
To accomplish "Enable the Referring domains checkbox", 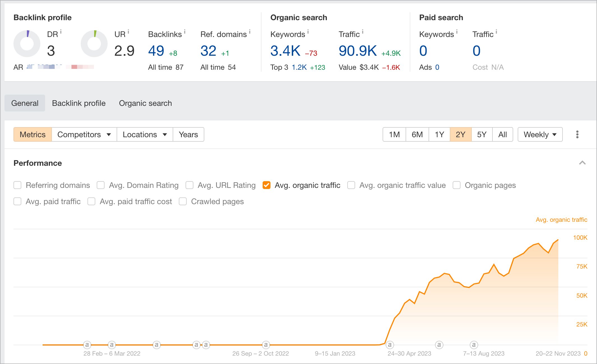I will (17, 185).
